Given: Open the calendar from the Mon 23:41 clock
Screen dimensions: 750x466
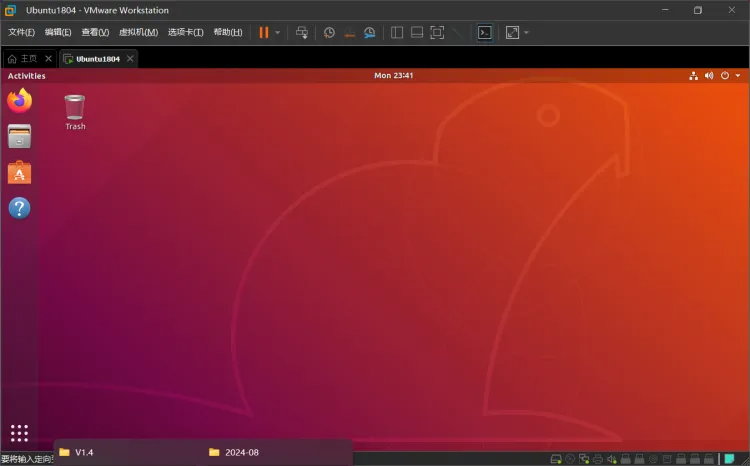Looking at the screenshot, I should pyautogui.click(x=393, y=75).
